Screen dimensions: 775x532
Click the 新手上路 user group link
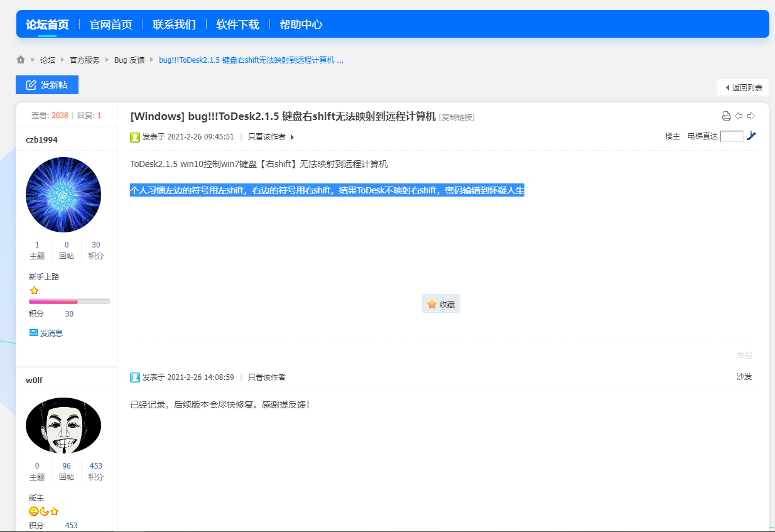[x=44, y=276]
